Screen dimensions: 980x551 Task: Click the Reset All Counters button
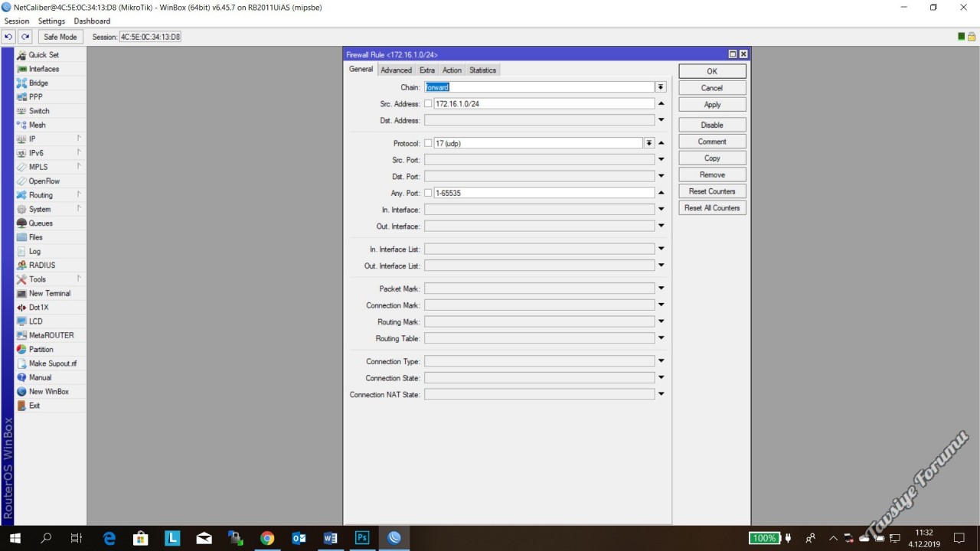point(712,208)
